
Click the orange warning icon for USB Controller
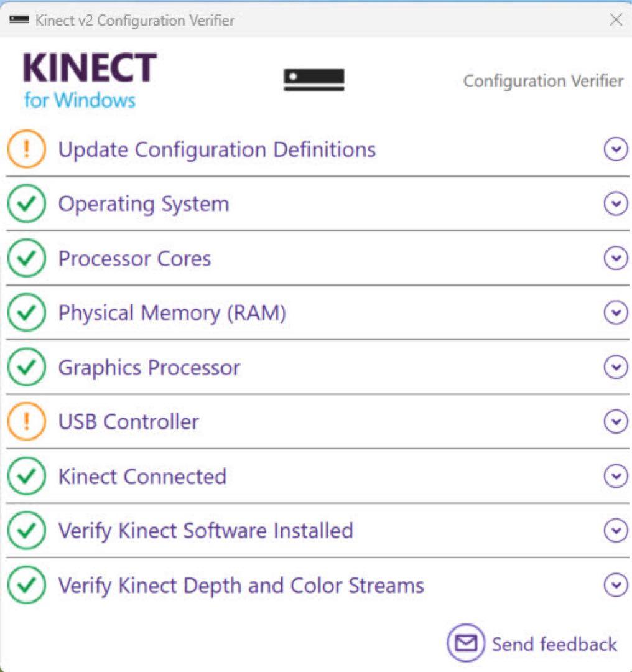coord(26,421)
